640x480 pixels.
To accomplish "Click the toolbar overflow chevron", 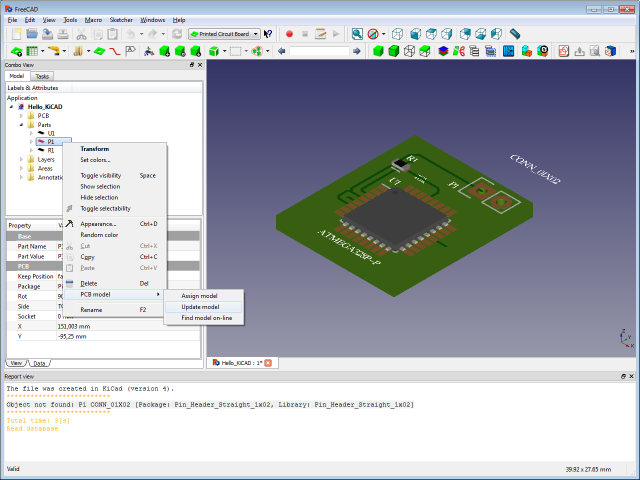I will click(x=632, y=51).
